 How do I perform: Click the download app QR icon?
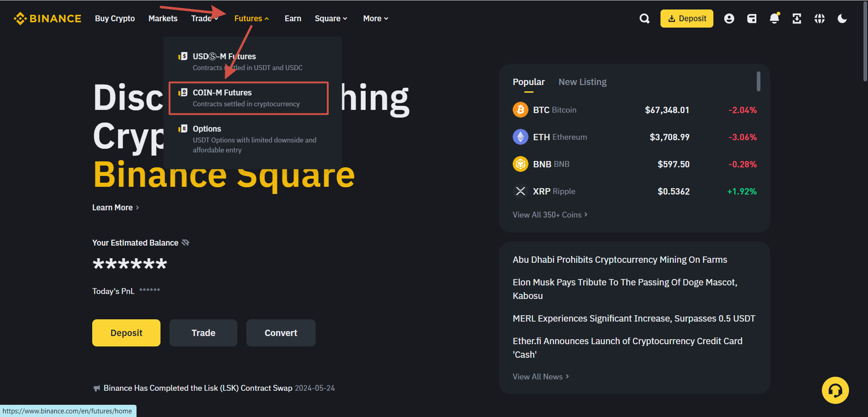click(x=797, y=19)
